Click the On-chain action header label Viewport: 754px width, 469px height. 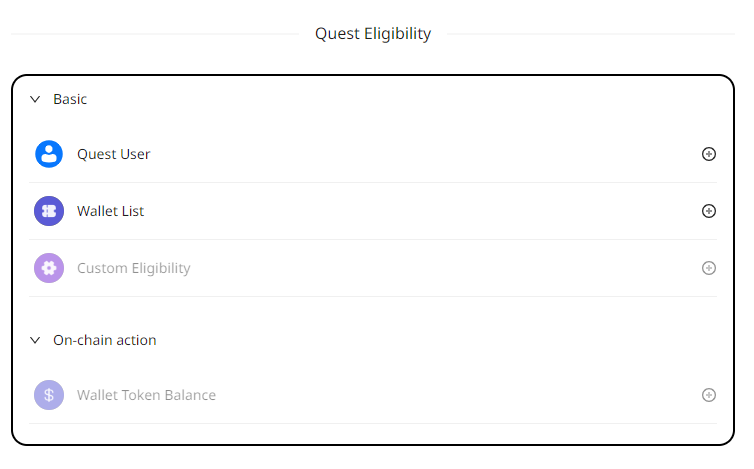105,340
